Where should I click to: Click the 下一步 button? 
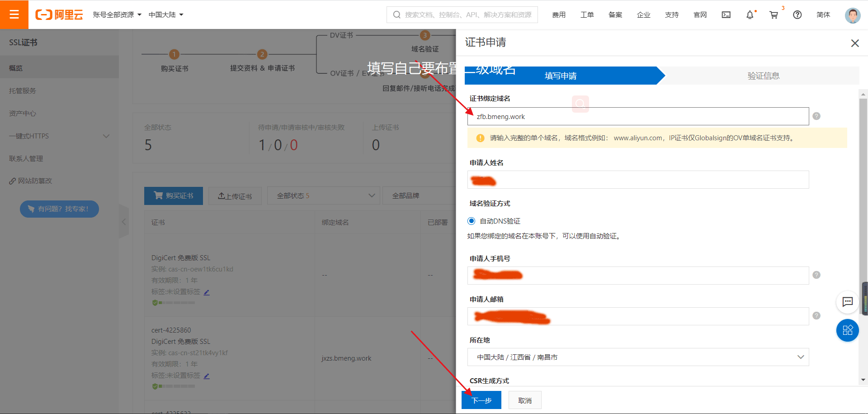pyautogui.click(x=481, y=400)
